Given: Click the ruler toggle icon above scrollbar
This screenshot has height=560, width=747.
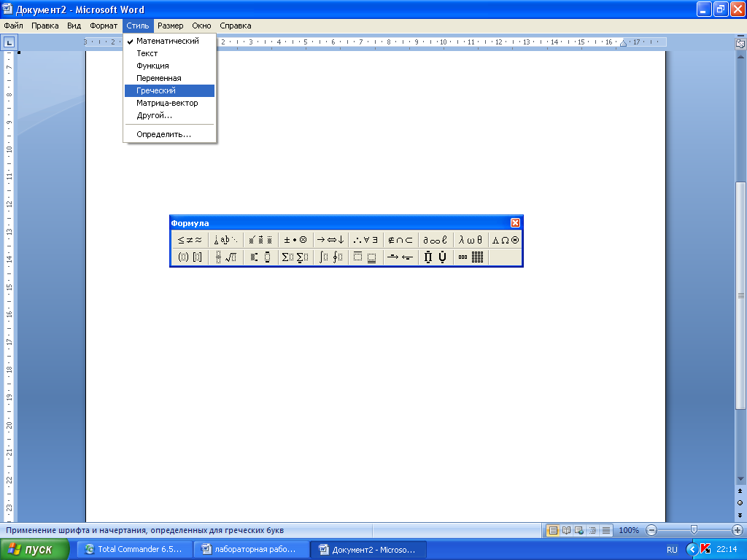Looking at the screenshot, I should tap(740, 43).
